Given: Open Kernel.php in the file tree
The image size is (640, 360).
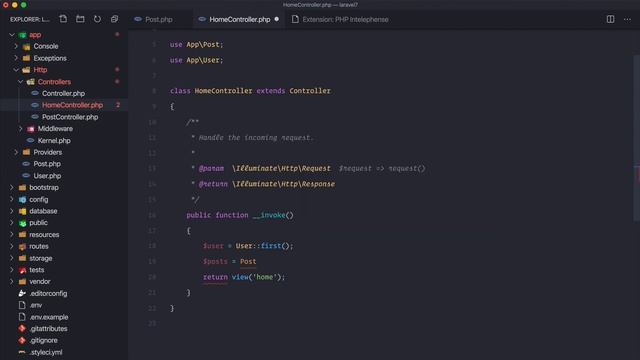Looking at the screenshot, I should pos(54,140).
